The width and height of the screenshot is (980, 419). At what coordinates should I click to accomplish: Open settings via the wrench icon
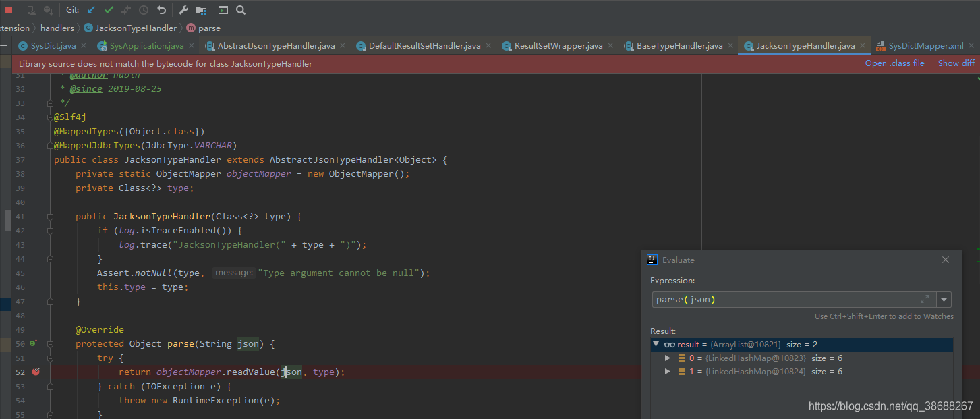click(x=182, y=10)
